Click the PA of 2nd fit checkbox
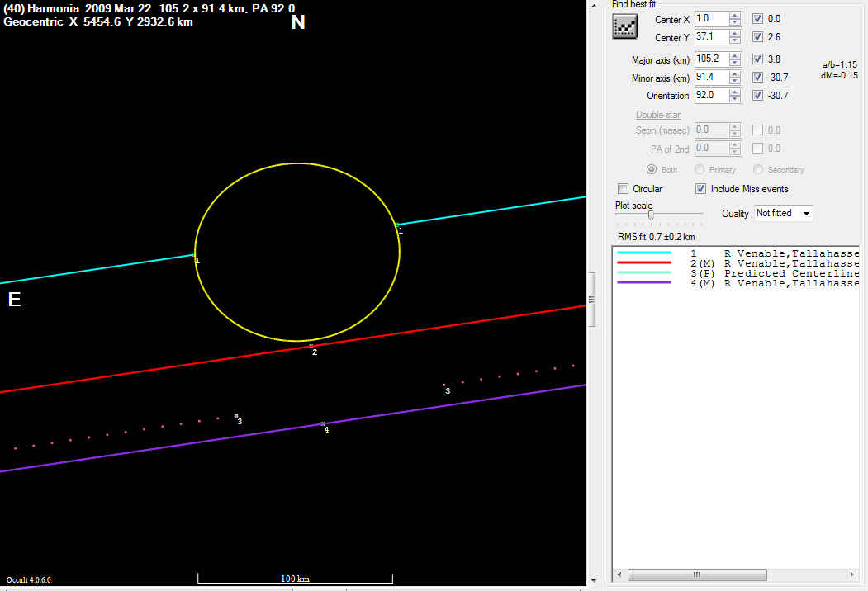Viewport: 868px width, 591px height. (757, 149)
